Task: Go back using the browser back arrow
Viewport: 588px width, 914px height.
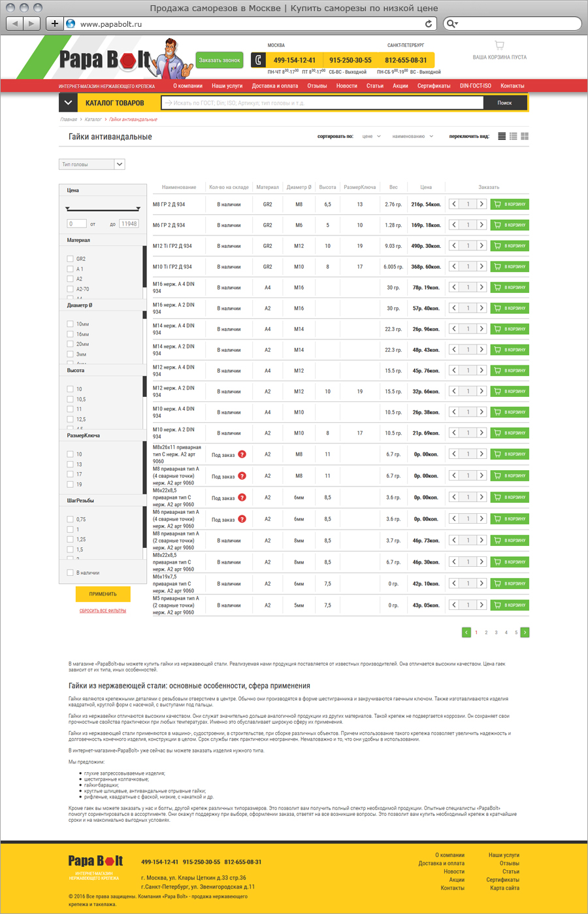Action: point(15,24)
